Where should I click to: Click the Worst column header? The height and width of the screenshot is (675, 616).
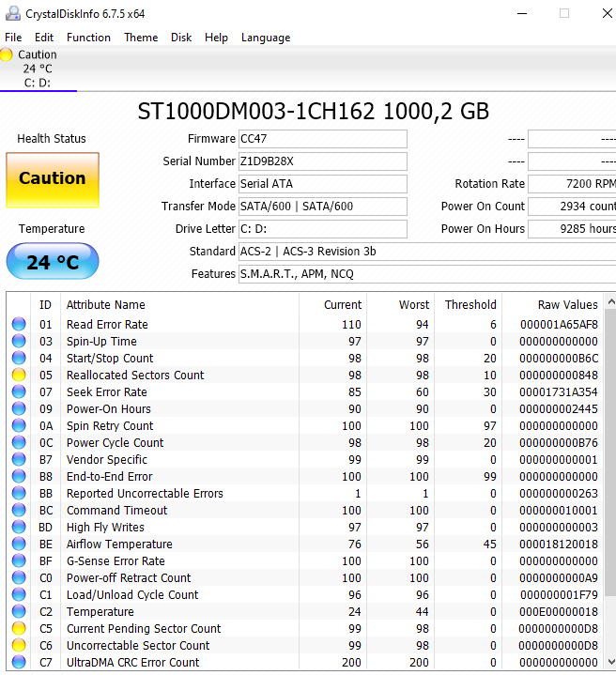[400, 305]
